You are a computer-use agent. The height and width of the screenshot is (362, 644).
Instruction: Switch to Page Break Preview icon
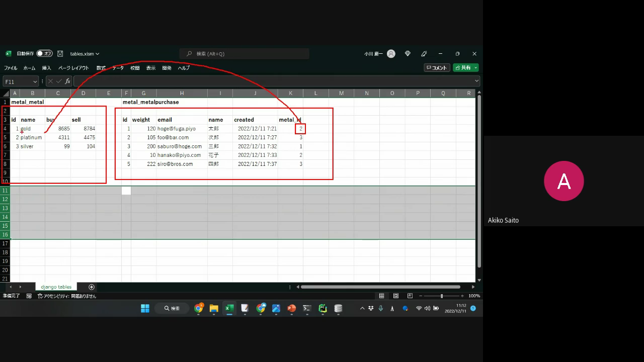410,296
